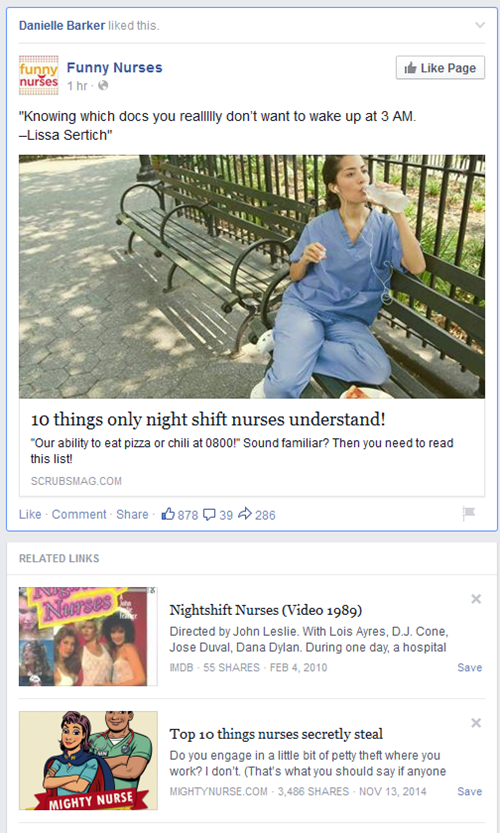The width and height of the screenshot is (500, 833).
Task: Click the flag report icon
Action: pyautogui.click(x=469, y=513)
